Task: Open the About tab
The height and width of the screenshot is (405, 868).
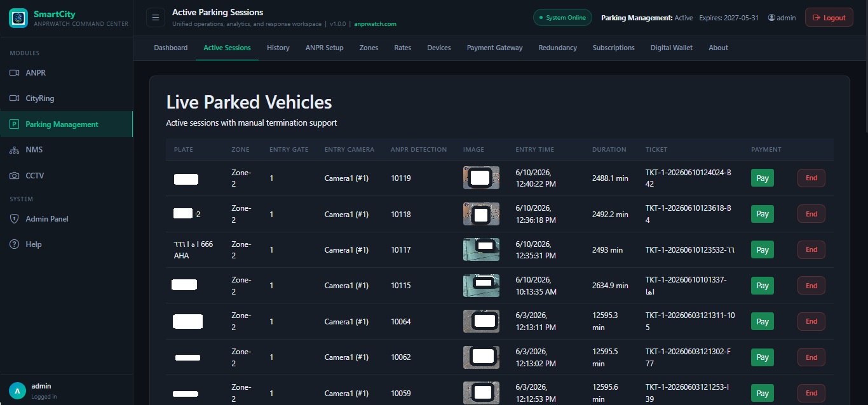Action: (719, 48)
